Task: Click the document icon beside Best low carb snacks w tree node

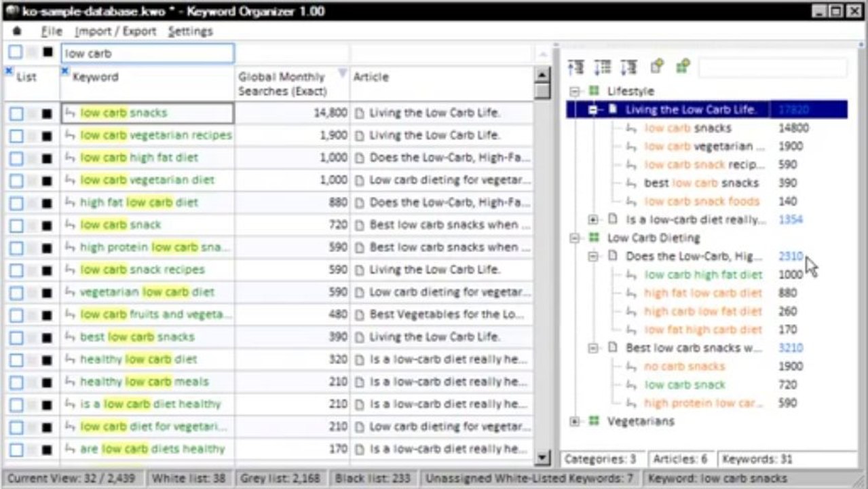Action: pyautogui.click(x=613, y=348)
